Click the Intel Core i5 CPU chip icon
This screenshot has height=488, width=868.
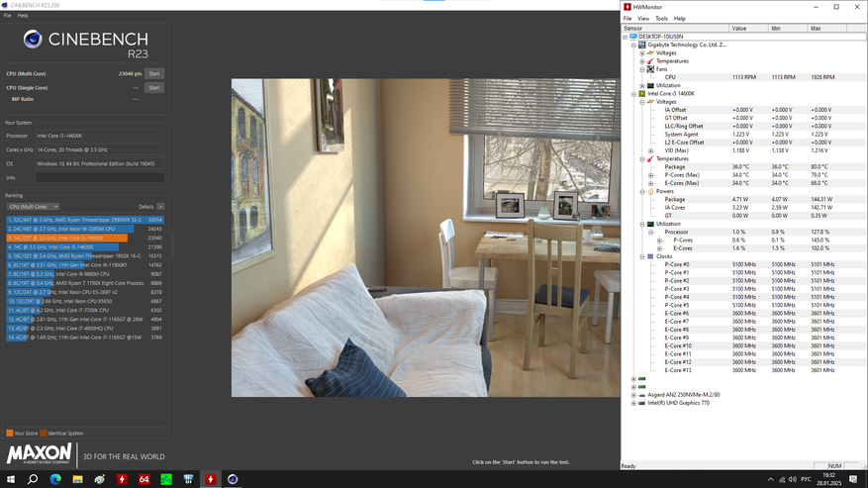642,94
